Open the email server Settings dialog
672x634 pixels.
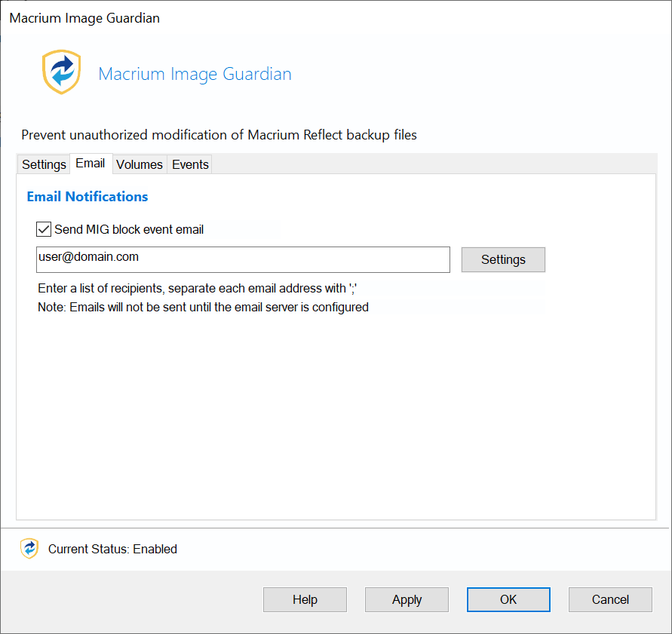point(503,259)
